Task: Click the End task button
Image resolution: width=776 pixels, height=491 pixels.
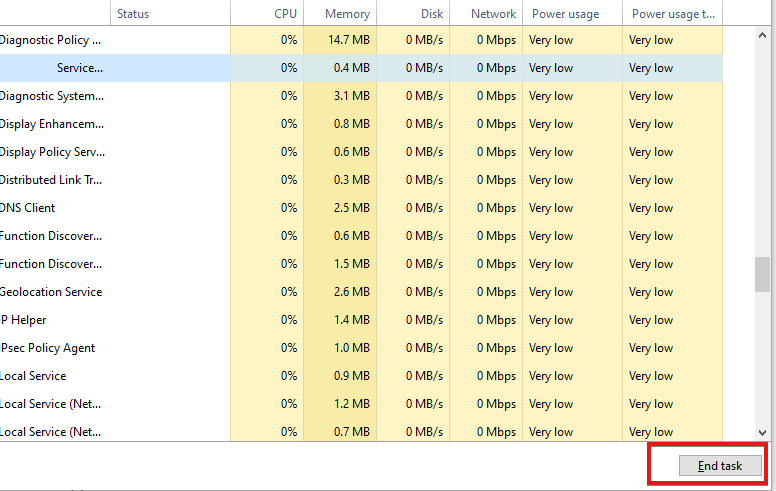Action: tap(720, 466)
